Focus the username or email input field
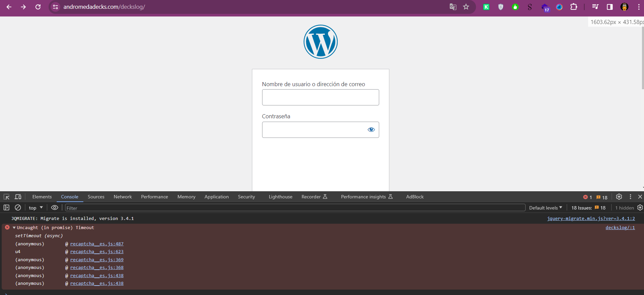The width and height of the screenshot is (644, 295). (320, 97)
